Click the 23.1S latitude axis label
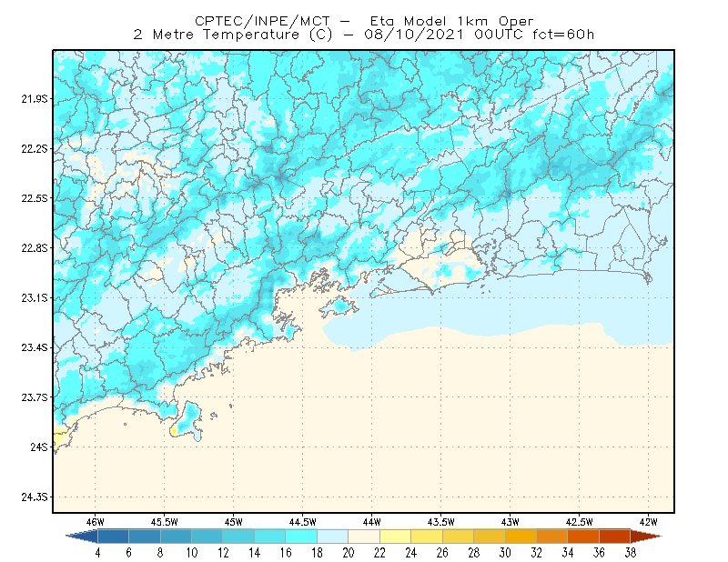 point(35,298)
